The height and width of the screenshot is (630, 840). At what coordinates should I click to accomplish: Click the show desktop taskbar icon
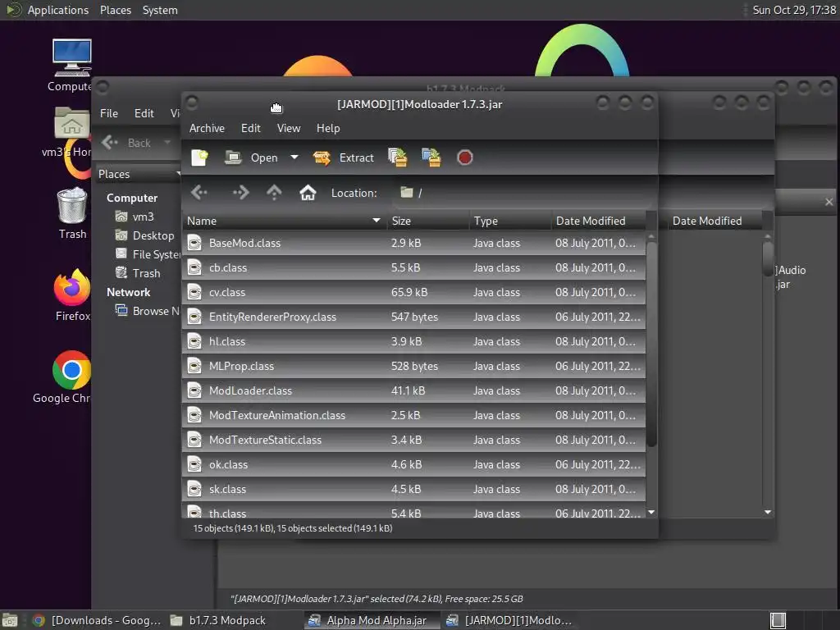pos(10,620)
